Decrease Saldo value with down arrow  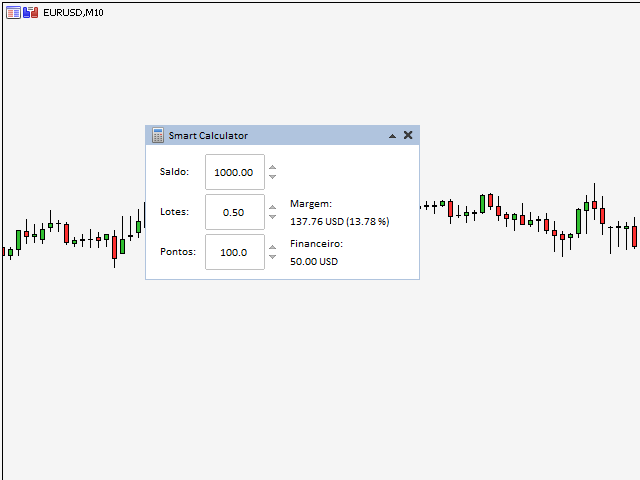point(273,177)
